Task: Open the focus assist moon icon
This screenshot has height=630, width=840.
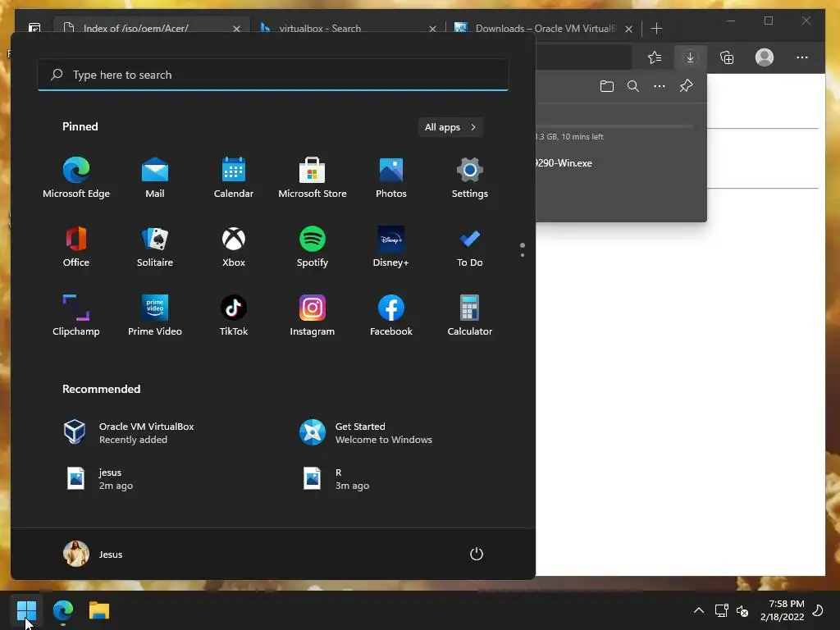Action: [x=818, y=610]
